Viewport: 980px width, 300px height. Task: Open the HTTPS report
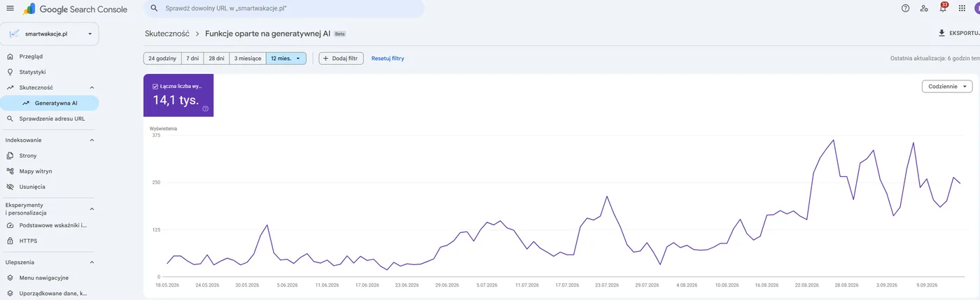click(50, 241)
